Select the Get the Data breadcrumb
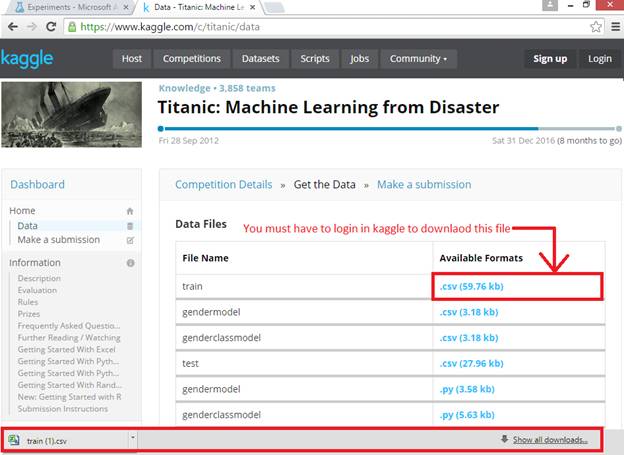This screenshot has height=455, width=624. click(324, 185)
